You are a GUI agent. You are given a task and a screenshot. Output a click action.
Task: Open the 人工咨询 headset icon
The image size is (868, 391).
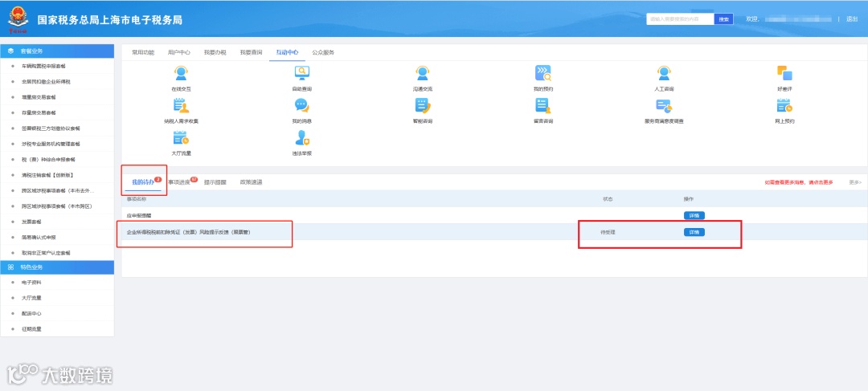(664, 73)
